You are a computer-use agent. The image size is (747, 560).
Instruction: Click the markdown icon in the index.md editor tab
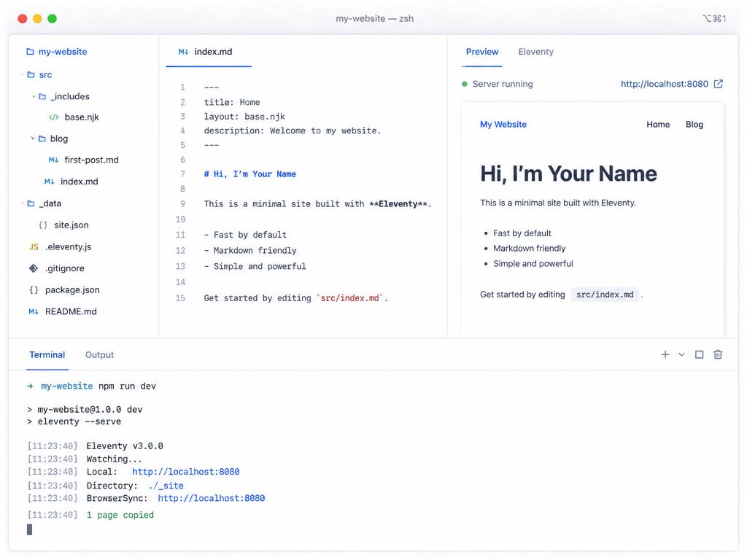pyautogui.click(x=183, y=52)
